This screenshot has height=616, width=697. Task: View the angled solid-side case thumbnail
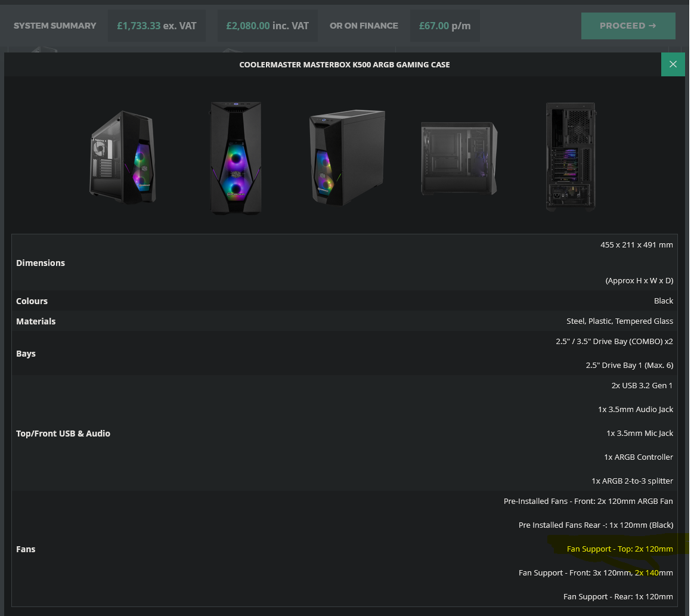click(347, 157)
